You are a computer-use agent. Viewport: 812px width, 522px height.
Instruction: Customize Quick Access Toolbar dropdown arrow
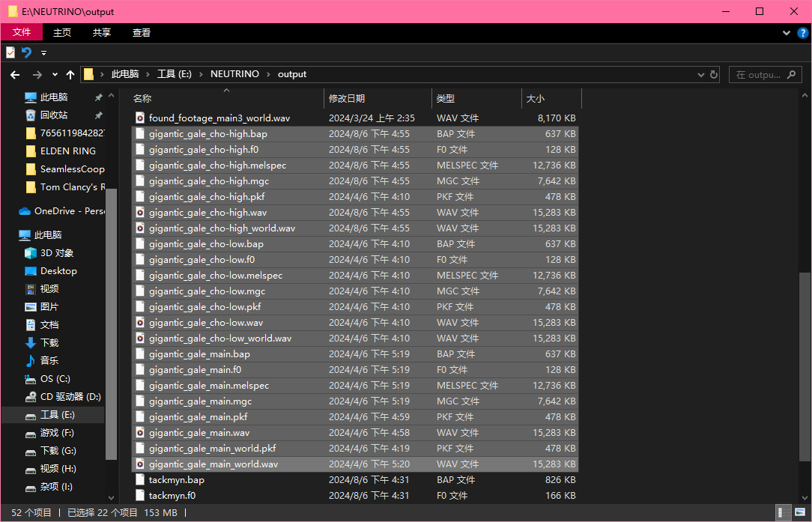coord(43,53)
